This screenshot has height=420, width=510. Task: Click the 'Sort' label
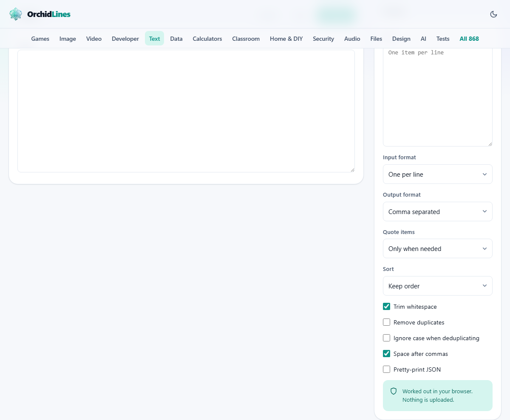pyautogui.click(x=388, y=269)
